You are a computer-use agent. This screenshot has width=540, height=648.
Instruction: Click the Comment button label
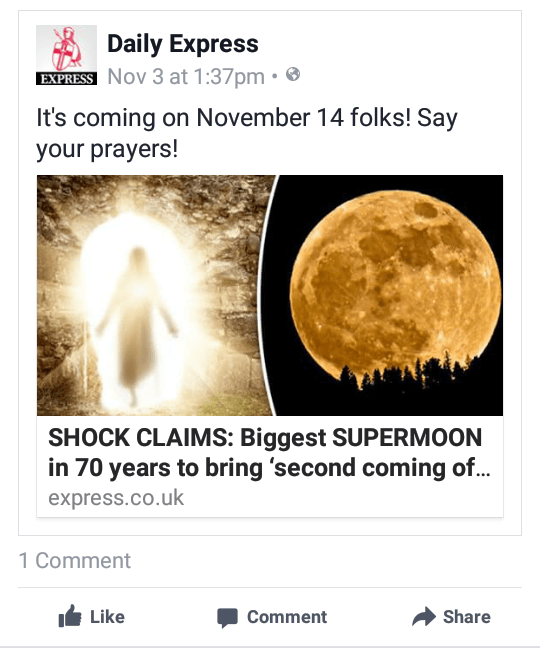[287, 617]
